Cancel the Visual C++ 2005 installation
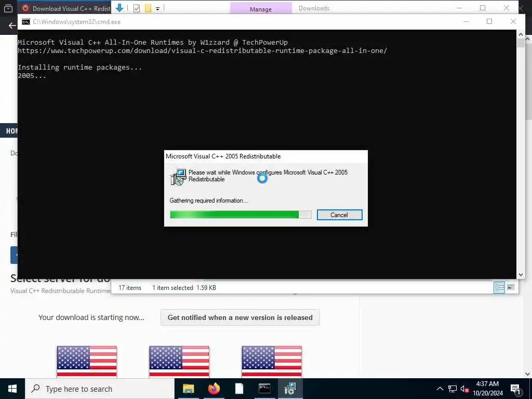This screenshot has height=399, width=532. click(339, 215)
